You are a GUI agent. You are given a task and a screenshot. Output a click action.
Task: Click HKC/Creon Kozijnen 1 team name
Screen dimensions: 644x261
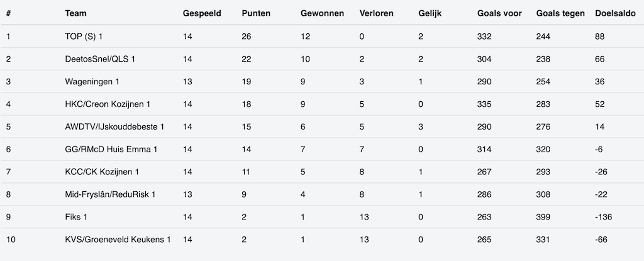(108, 104)
